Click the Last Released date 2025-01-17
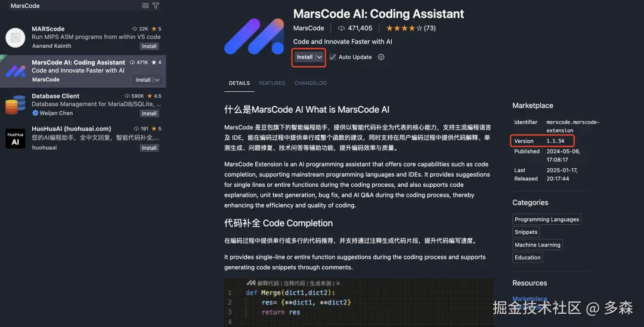644x327 pixels. click(x=562, y=174)
